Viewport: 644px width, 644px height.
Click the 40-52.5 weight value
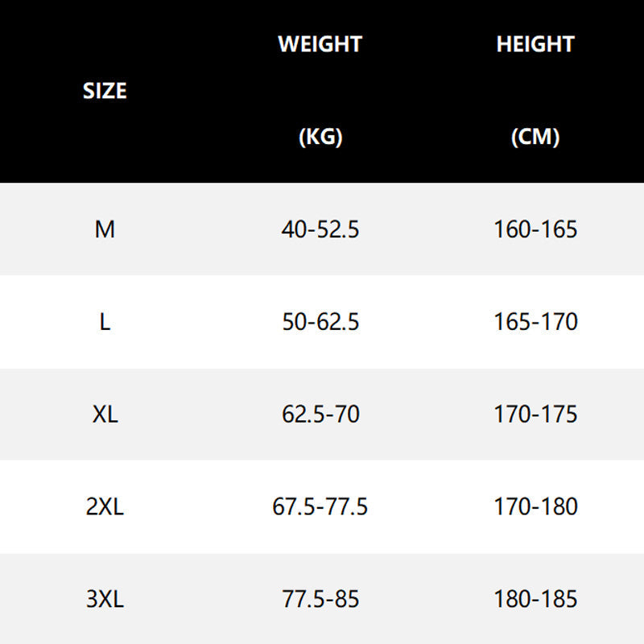coord(320,229)
